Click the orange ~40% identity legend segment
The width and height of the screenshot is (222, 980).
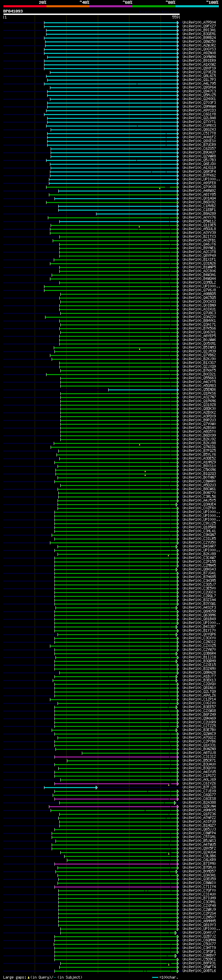point(68,6)
